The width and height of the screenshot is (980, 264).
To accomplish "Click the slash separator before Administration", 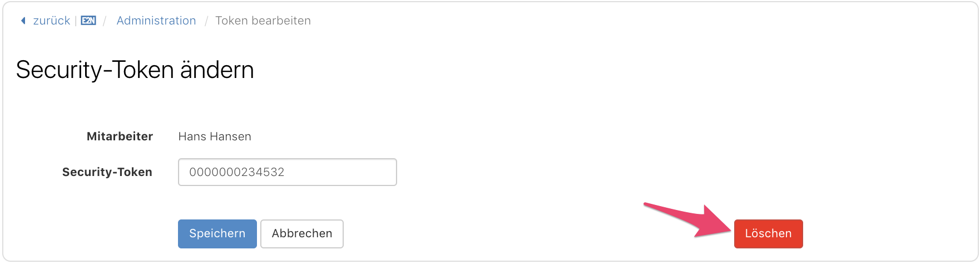I will point(105,21).
